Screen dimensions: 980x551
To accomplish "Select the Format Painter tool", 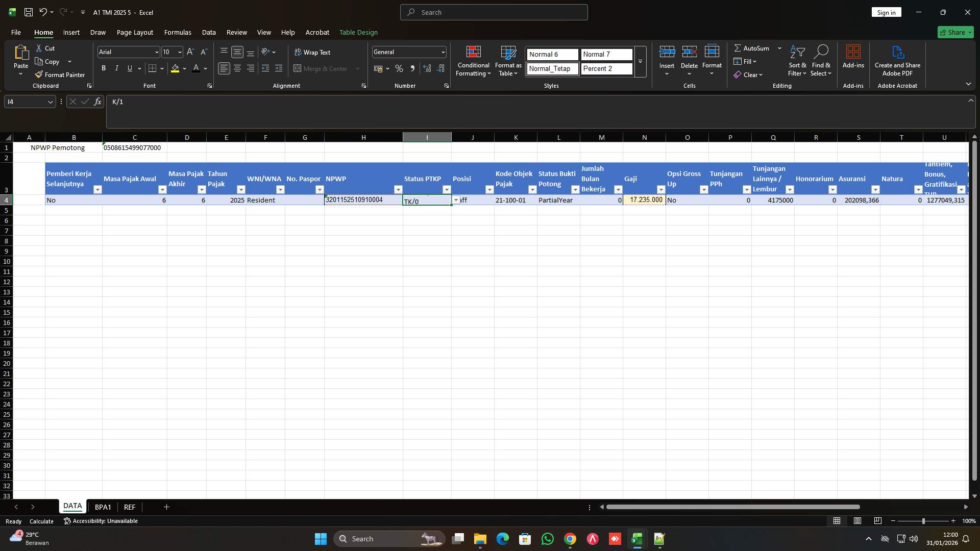I will pos(60,74).
